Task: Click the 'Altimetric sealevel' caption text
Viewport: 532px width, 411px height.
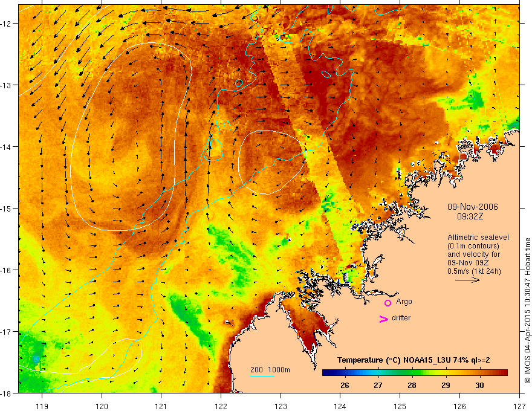Action: pyautogui.click(x=478, y=238)
